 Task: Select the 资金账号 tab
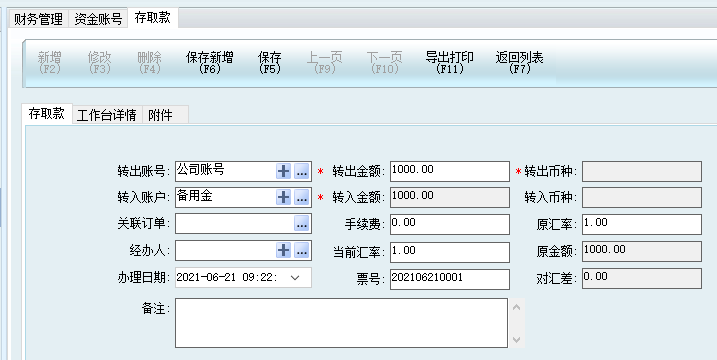(98, 19)
